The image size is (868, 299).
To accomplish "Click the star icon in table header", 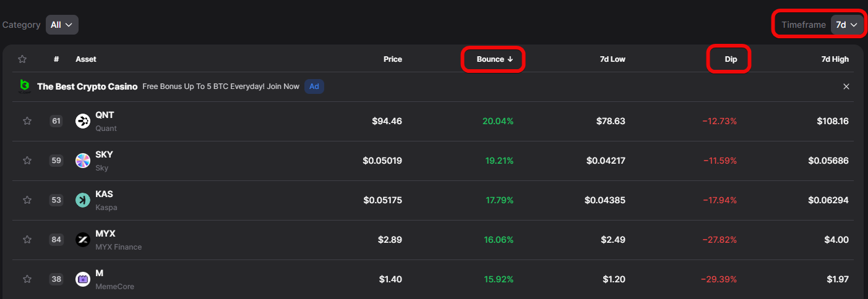I will pos(22,59).
